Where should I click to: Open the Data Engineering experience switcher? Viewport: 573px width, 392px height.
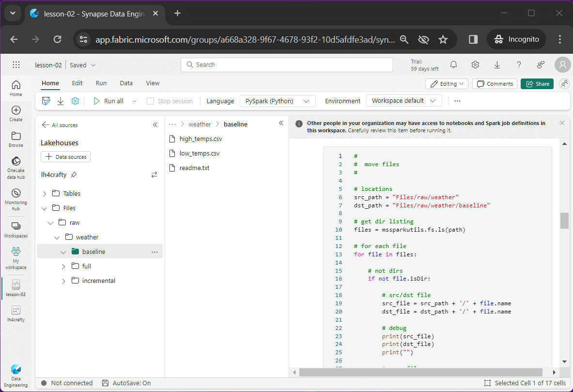(16, 375)
